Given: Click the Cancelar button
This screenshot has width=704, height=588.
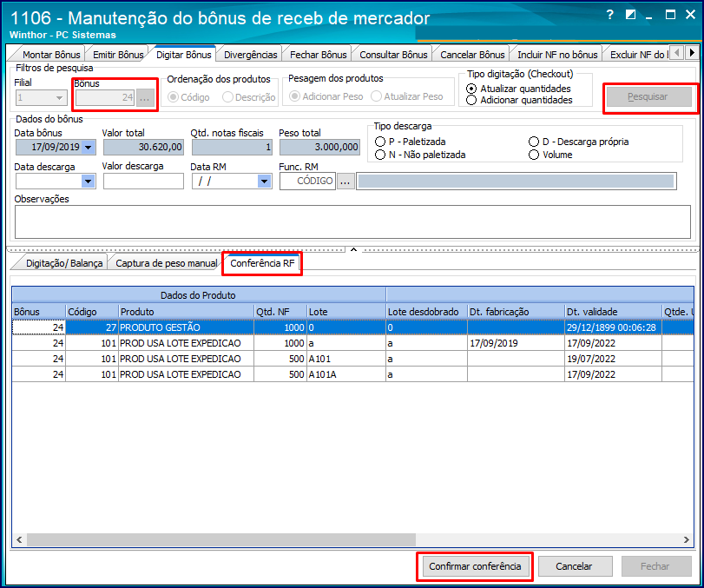Looking at the screenshot, I should 575,566.
